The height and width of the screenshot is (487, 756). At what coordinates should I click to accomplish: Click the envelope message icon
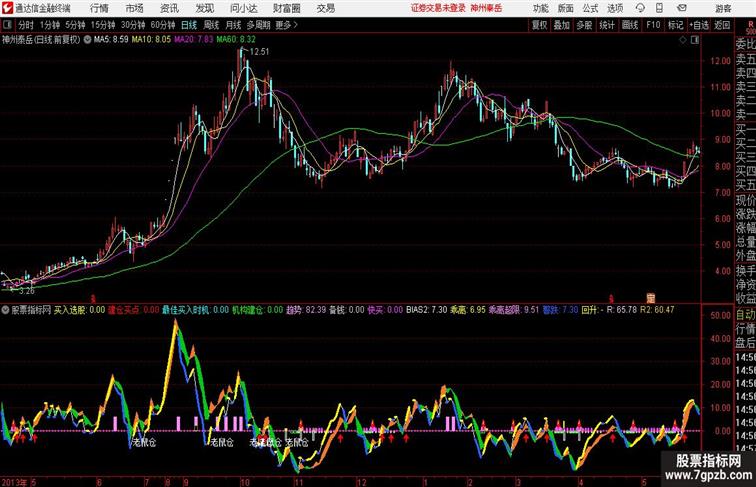point(682,8)
